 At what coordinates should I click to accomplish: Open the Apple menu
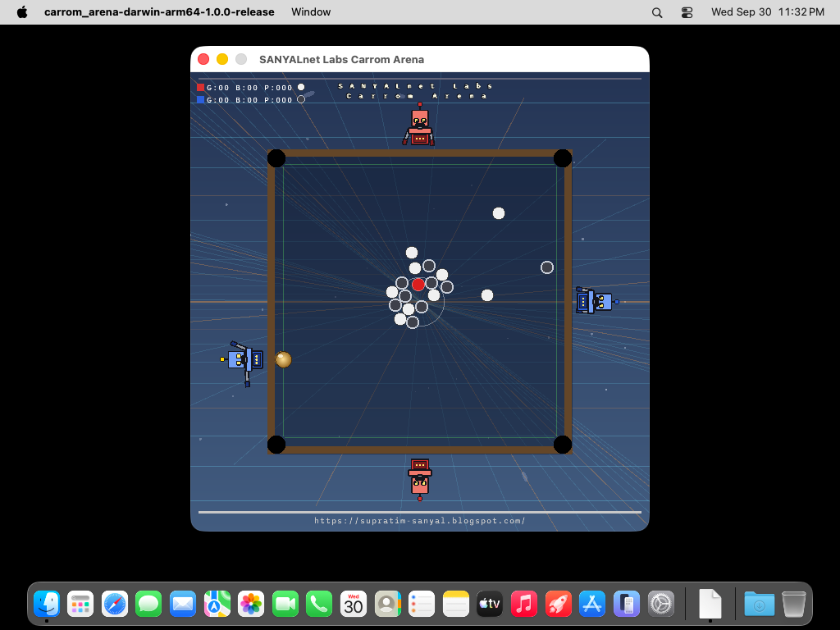coord(22,11)
